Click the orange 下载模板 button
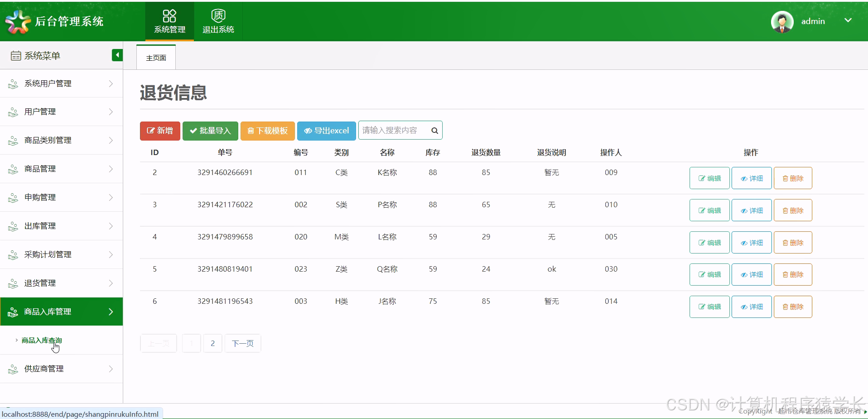This screenshot has height=419, width=868. coord(268,131)
